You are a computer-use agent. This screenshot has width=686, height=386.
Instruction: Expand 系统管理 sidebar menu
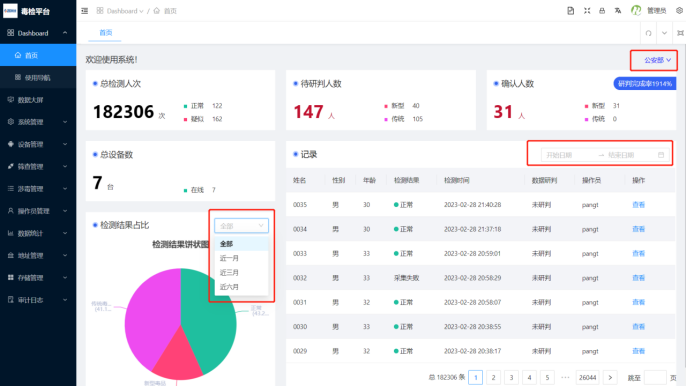38,122
